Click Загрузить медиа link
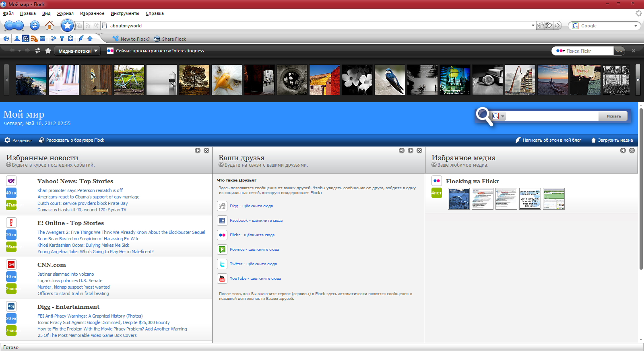This screenshot has height=351, width=644. tap(612, 140)
